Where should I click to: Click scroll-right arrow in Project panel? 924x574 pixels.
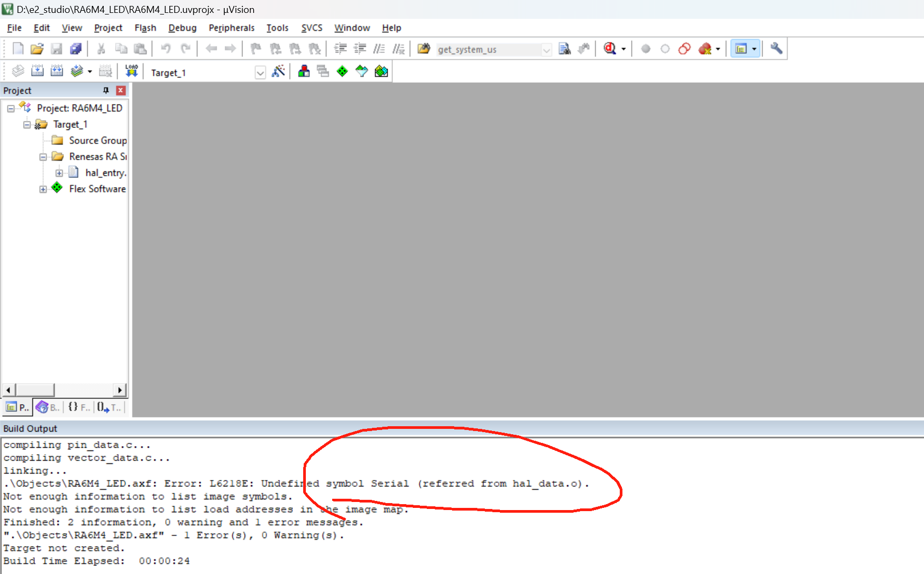point(120,390)
